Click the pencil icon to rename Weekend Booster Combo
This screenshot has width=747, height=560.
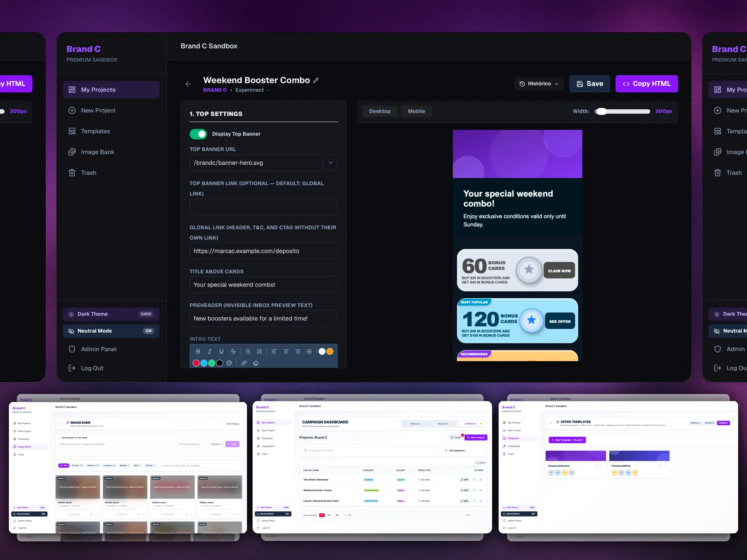point(316,80)
